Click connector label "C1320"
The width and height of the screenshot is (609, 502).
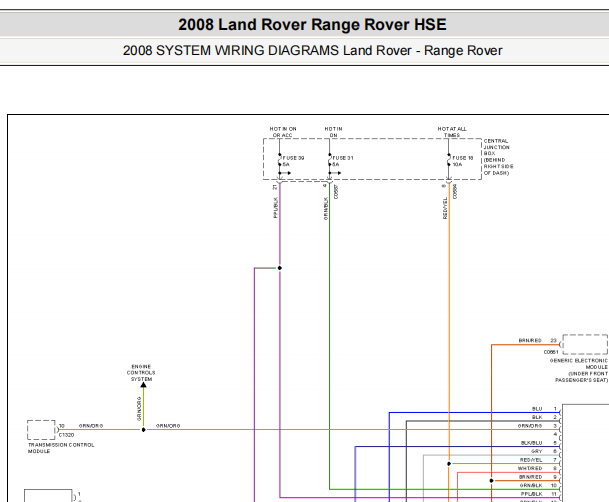click(66, 435)
